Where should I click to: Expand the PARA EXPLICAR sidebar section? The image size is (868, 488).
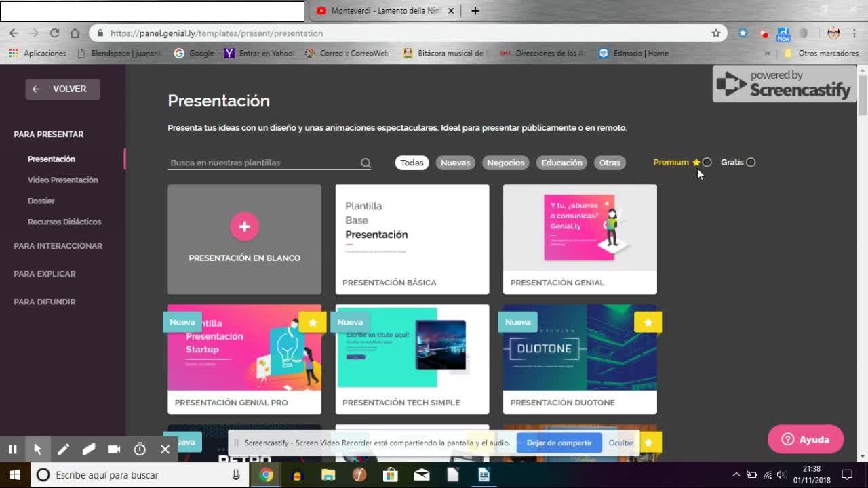45,274
